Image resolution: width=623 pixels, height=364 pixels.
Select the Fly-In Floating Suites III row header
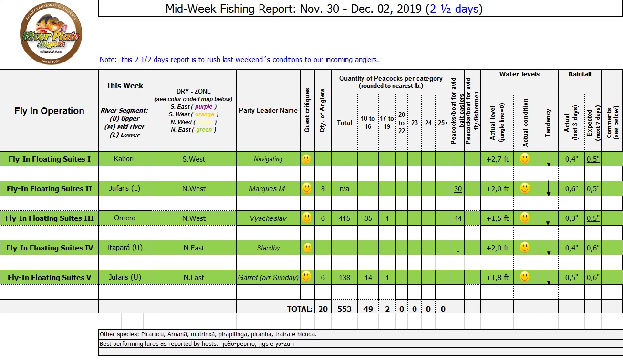click(x=50, y=218)
